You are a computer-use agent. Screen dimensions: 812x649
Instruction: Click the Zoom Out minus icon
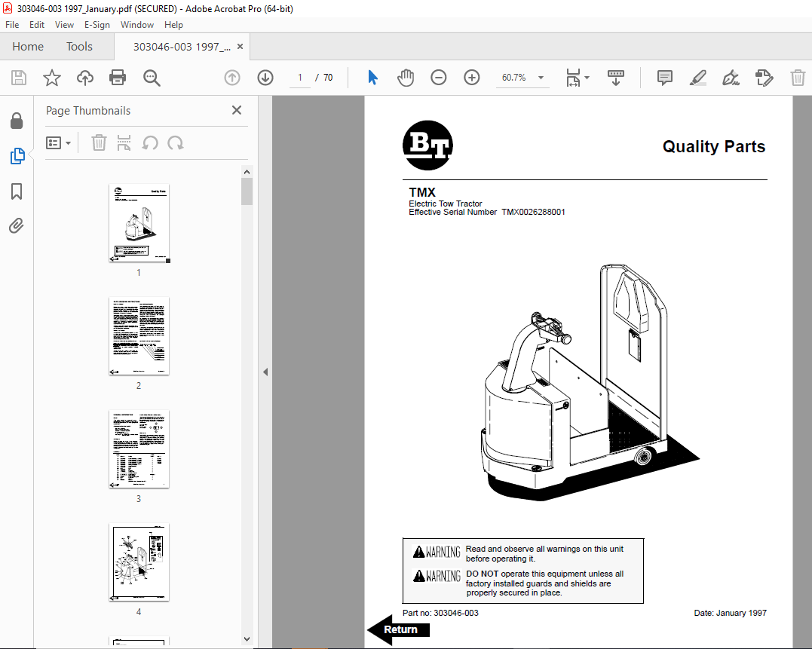tap(439, 78)
